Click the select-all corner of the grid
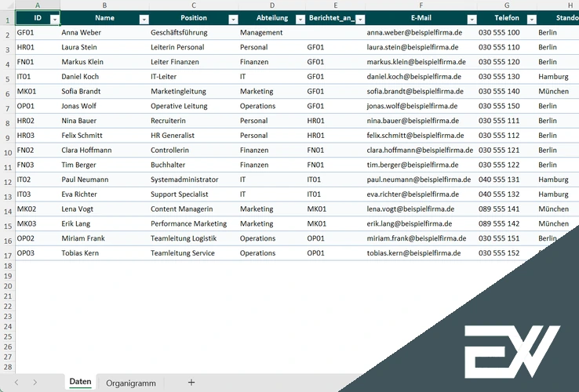579x392 pixels. click(7, 5)
